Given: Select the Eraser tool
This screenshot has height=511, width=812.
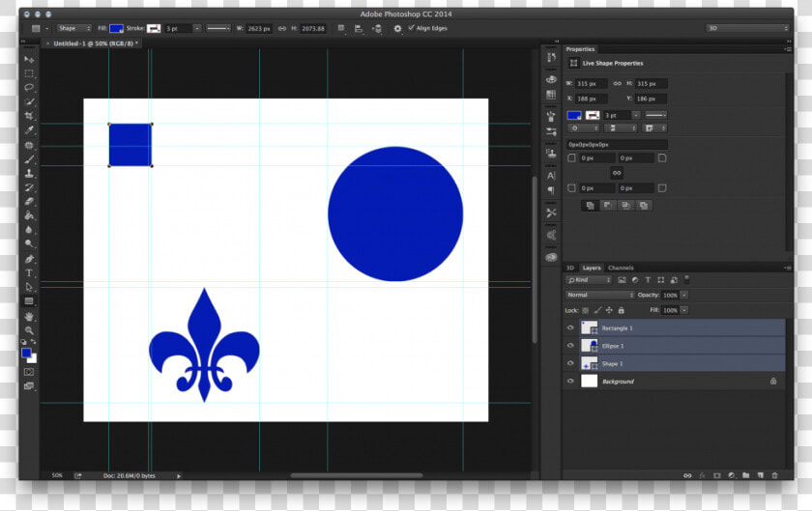Looking at the screenshot, I should [x=29, y=201].
